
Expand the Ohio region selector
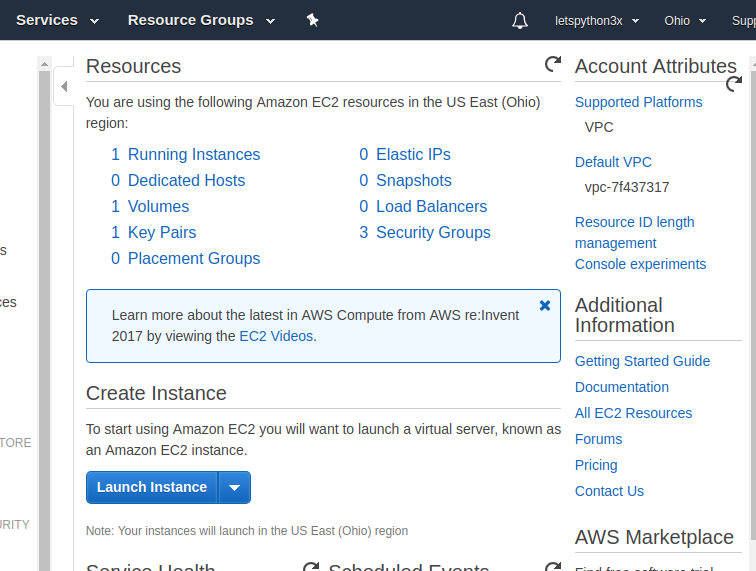coord(685,20)
